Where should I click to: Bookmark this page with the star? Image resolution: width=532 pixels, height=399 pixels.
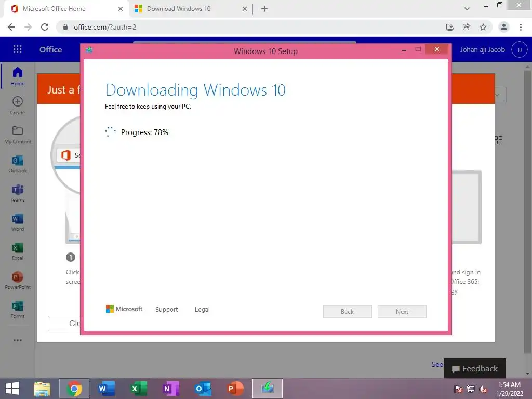pyautogui.click(x=483, y=27)
